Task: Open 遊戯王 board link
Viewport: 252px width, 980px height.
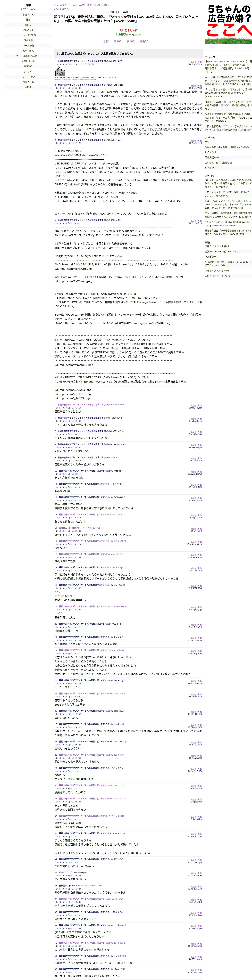Action: click(x=28, y=87)
